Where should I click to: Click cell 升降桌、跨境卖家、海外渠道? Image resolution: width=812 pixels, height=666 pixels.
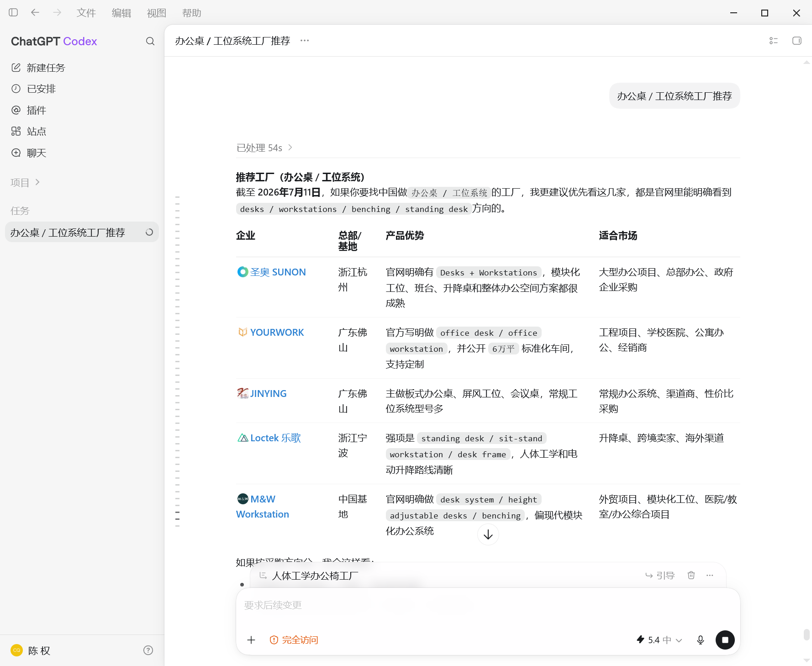click(661, 438)
